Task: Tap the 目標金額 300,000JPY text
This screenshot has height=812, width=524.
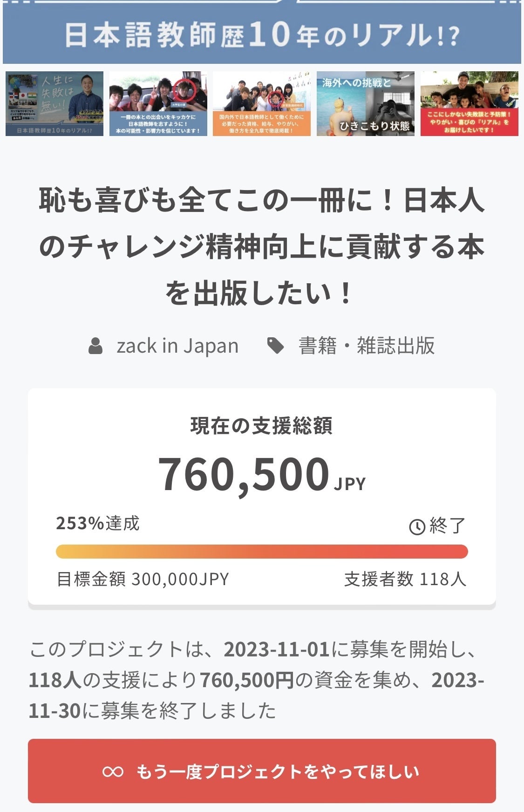Action: (x=143, y=579)
